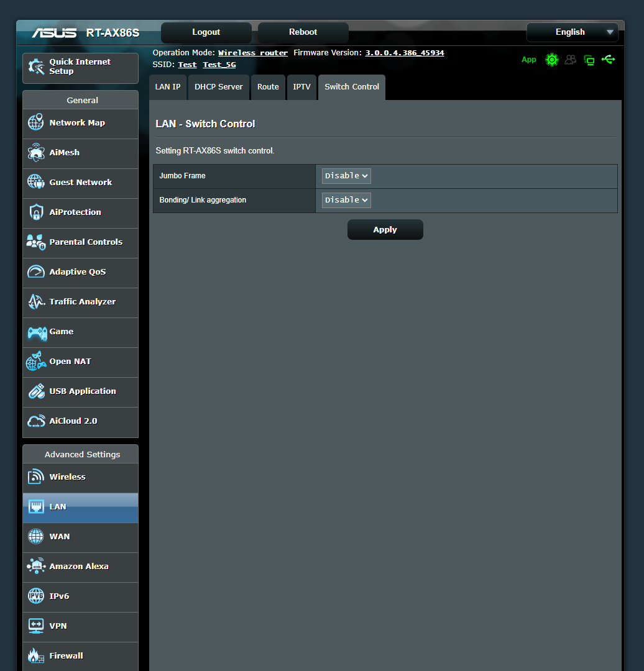Click the green gear status icon
The width and height of the screenshot is (644, 671).
coord(552,60)
